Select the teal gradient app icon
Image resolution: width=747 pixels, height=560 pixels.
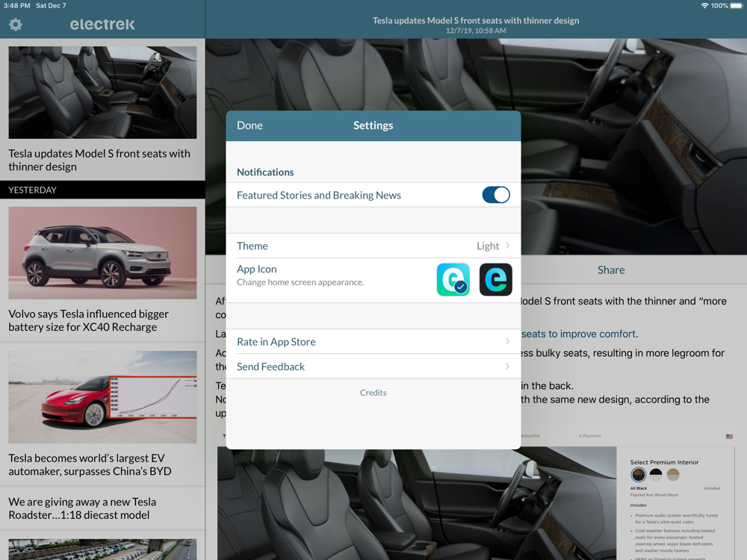pyautogui.click(x=453, y=279)
